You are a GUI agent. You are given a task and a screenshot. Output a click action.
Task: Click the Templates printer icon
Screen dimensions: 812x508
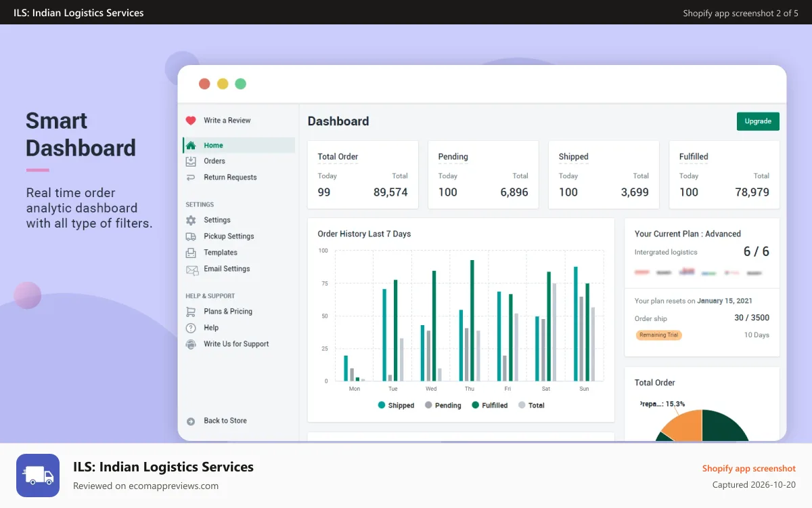[191, 253]
